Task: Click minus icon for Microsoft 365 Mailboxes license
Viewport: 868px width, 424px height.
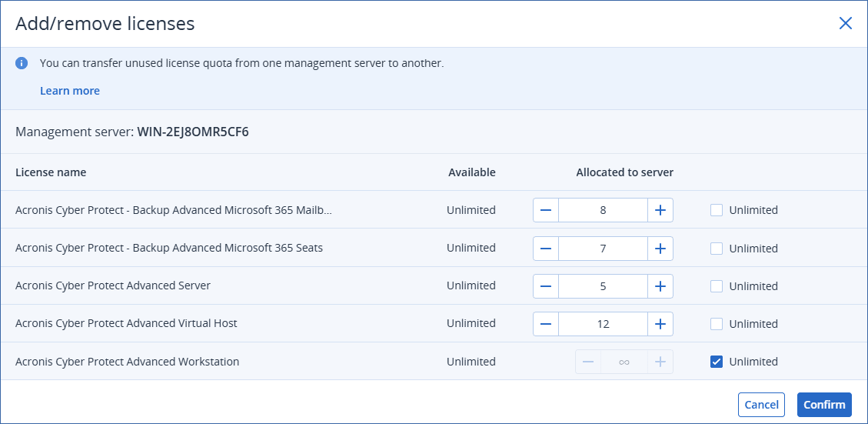Action: 546,210
